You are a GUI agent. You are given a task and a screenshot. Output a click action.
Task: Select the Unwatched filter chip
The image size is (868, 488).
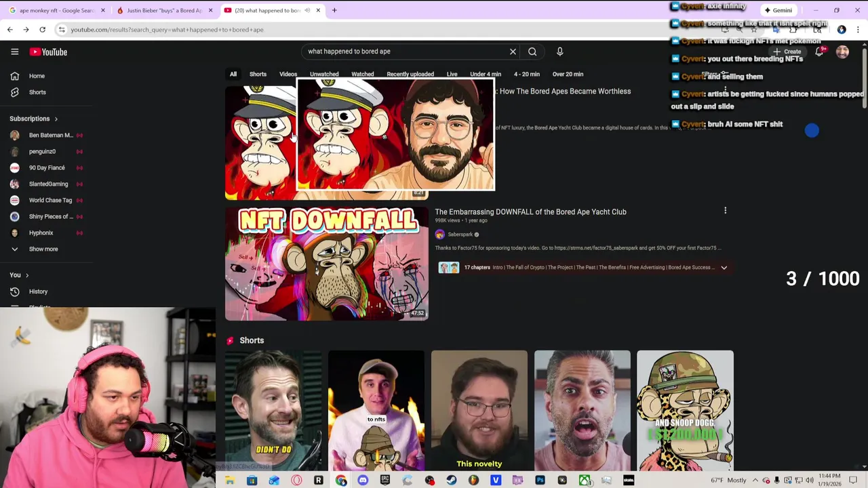pyautogui.click(x=324, y=74)
